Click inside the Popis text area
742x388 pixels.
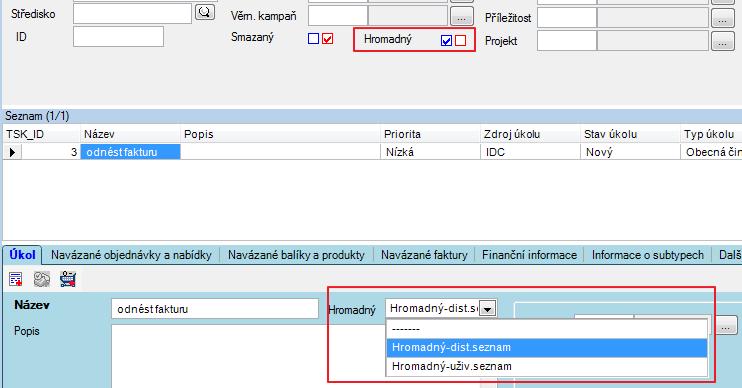click(248, 356)
